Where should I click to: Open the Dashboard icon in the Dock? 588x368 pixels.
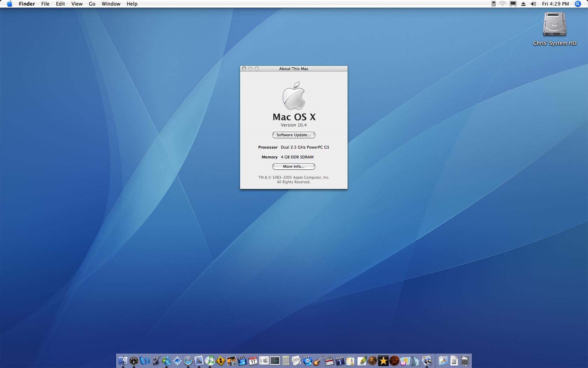134,361
